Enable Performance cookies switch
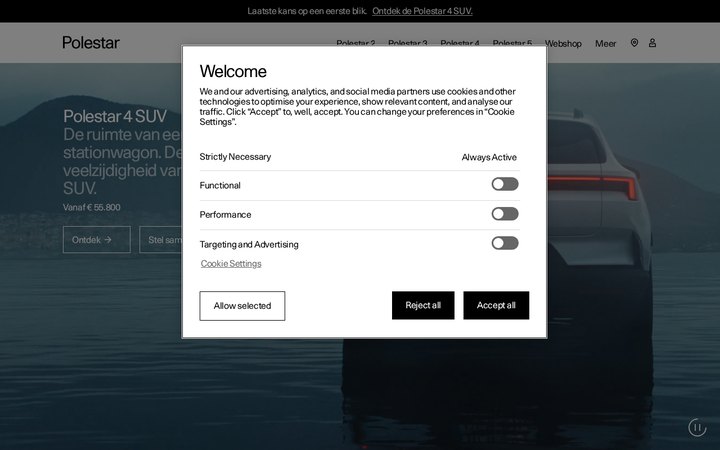Image resolution: width=720 pixels, height=450 pixels. 505,214
